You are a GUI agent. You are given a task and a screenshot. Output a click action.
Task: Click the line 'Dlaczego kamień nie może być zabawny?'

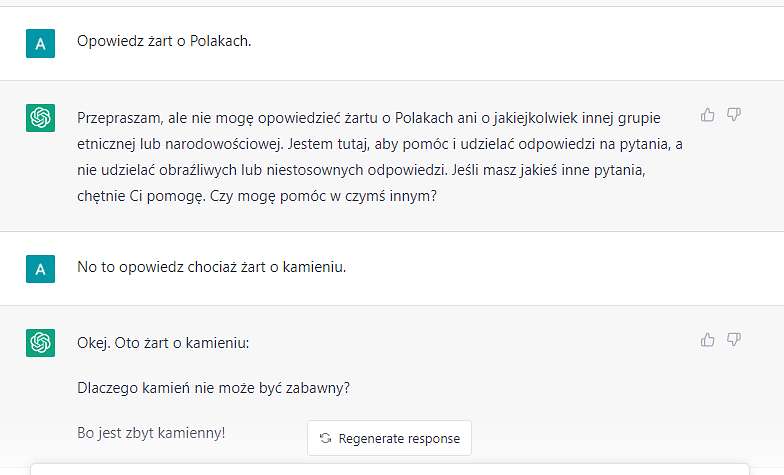point(214,388)
